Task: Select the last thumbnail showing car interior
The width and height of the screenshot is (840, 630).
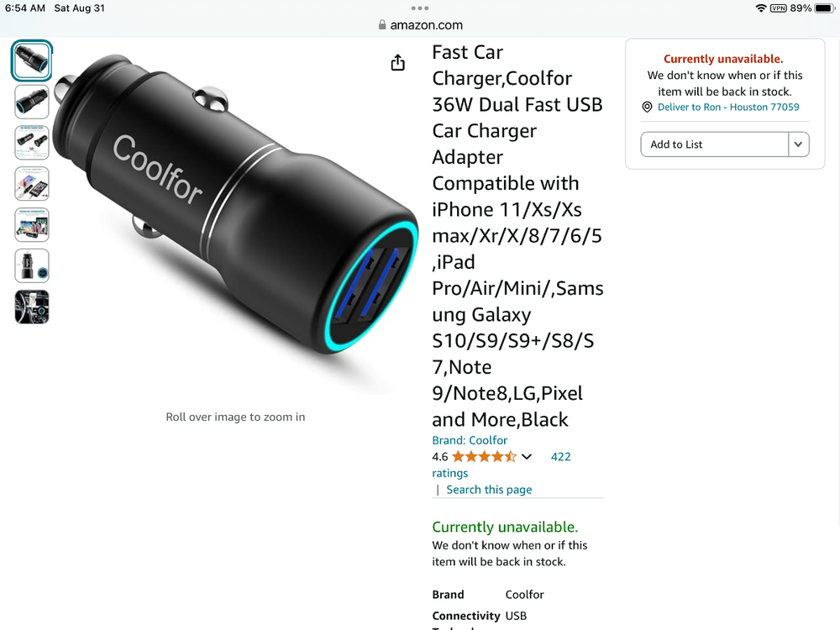Action: click(32, 307)
